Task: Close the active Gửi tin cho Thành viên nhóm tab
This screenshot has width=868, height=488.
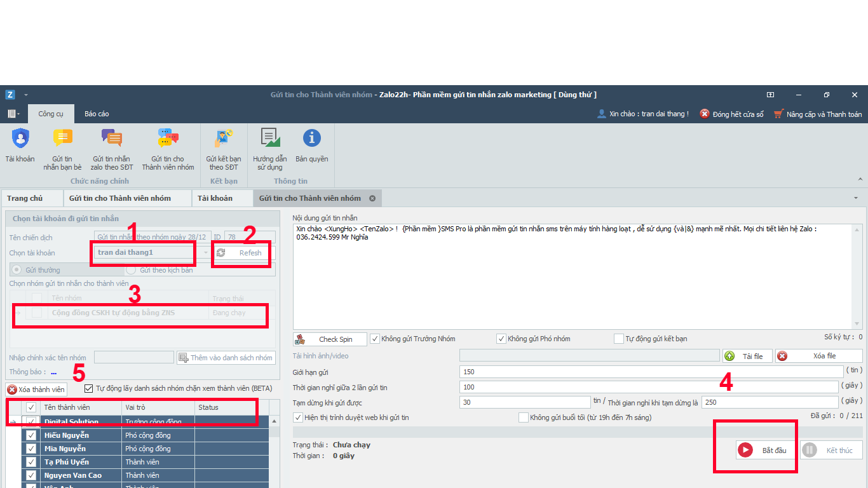Action: tap(372, 198)
